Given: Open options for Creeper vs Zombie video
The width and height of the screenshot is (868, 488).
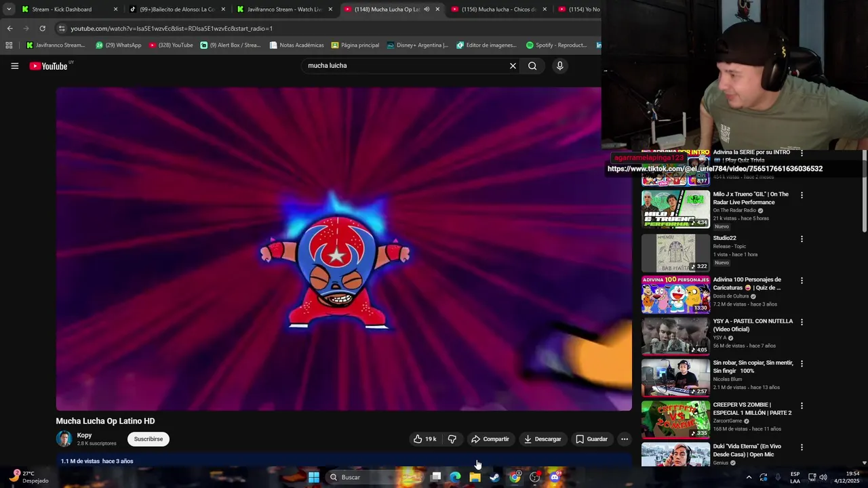Looking at the screenshot, I should click(x=802, y=405).
